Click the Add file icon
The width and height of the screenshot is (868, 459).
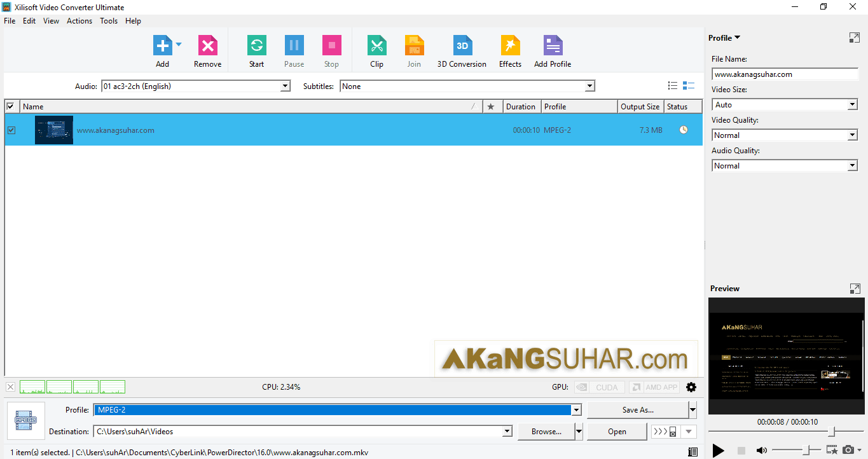coord(163,45)
